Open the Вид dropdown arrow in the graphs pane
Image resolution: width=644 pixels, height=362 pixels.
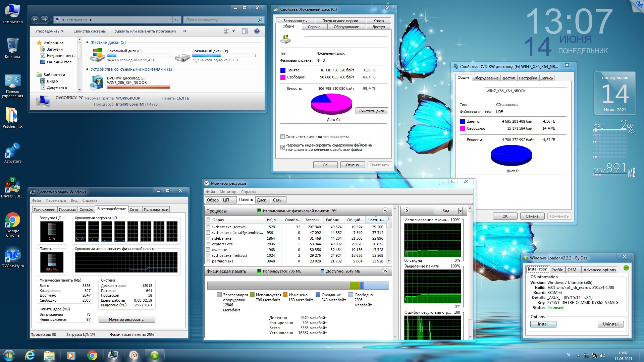pos(460,211)
